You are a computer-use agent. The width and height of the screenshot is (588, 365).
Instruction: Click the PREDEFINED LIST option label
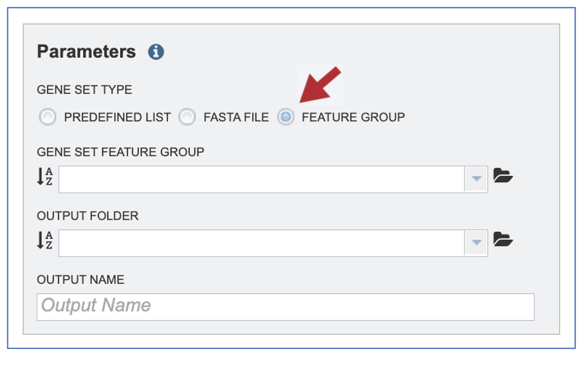pyautogui.click(x=117, y=118)
